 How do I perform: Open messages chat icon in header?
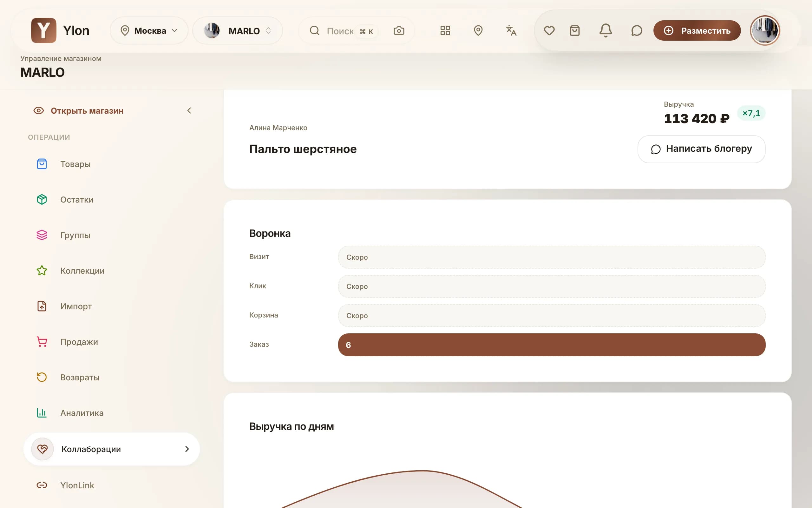[637, 30]
